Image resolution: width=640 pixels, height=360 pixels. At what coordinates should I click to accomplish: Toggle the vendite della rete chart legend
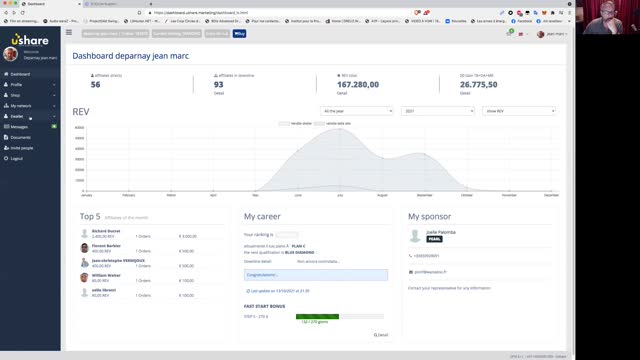pyautogui.click(x=333, y=123)
